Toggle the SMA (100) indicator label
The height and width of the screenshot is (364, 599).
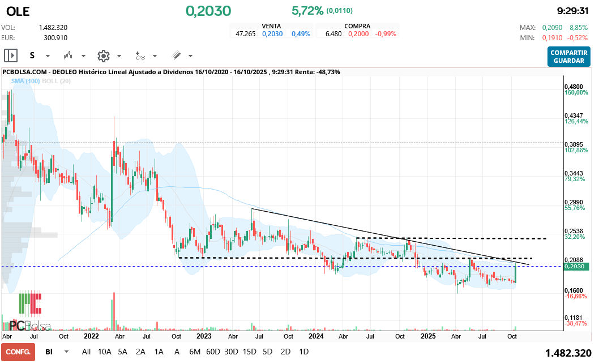[x=25, y=81]
